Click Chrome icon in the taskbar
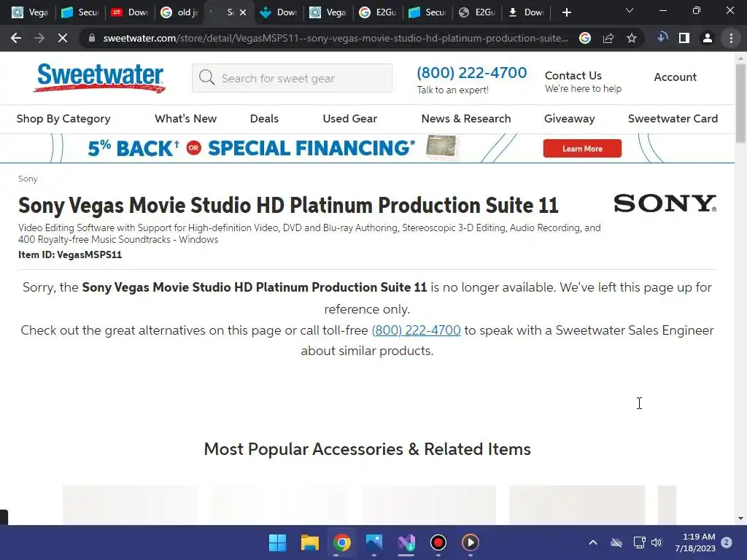 (x=341, y=542)
